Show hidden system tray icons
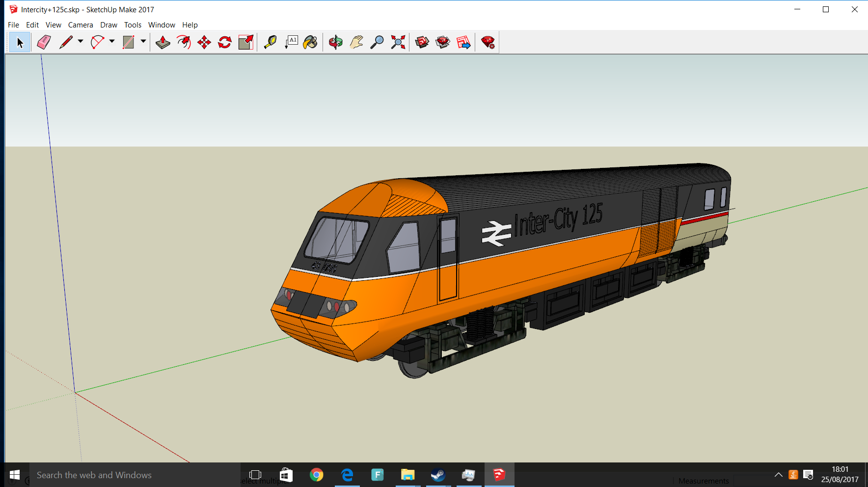The image size is (868, 487). point(778,475)
